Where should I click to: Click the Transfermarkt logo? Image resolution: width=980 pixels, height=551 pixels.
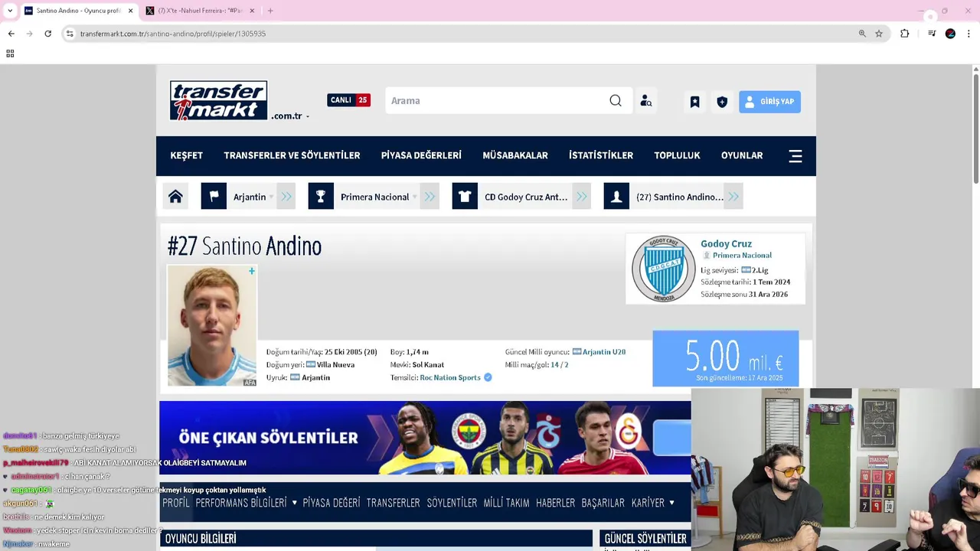click(x=218, y=100)
